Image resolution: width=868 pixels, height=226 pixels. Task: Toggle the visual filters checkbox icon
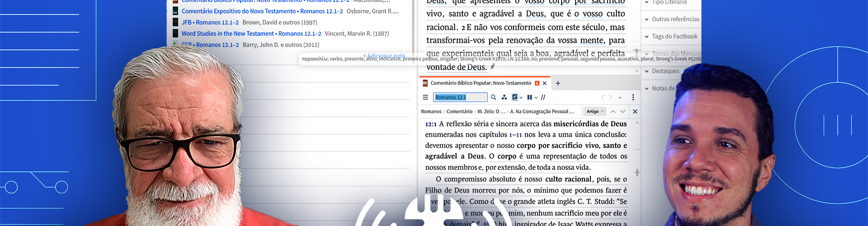point(514,97)
